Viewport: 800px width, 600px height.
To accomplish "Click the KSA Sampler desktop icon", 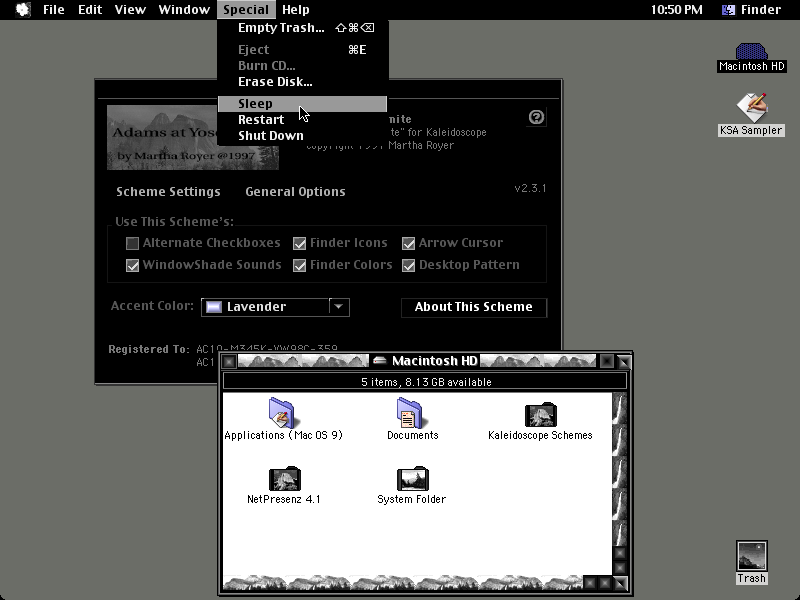I will 752,107.
